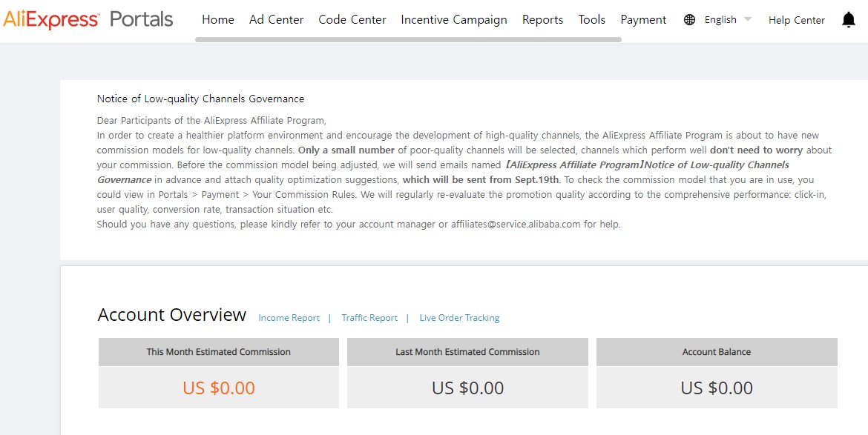Screen dimensions: 868x435
Task: Click 'which will be sent from Sept.19th' text
Action: 481,179
